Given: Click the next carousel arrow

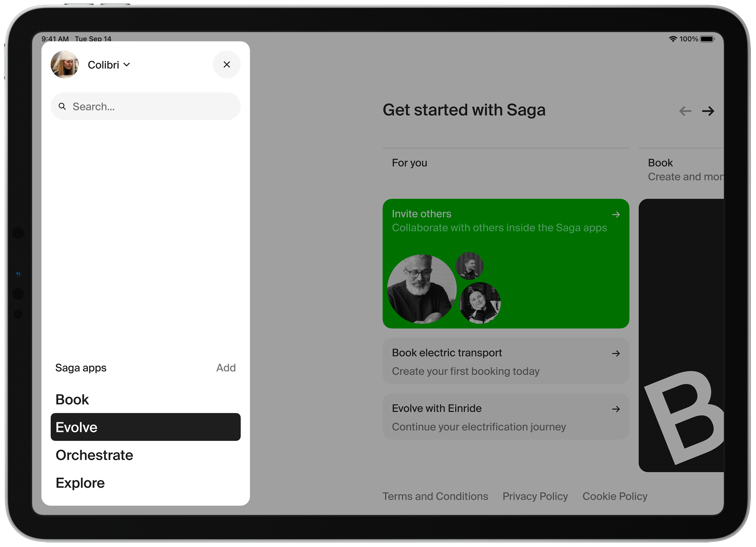Looking at the screenshot, I should point(708,111).
